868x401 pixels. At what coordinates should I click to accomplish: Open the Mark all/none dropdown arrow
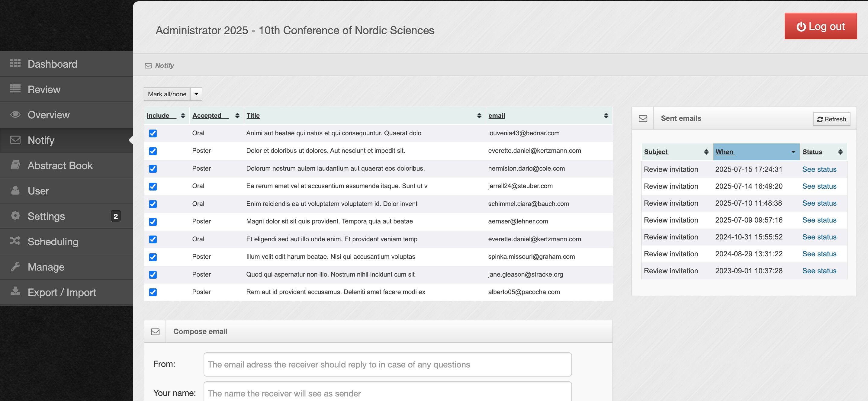click(196, 94)
